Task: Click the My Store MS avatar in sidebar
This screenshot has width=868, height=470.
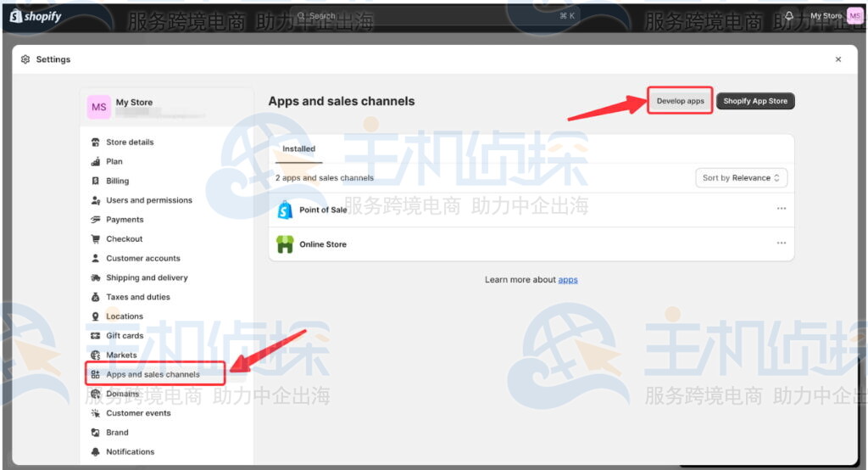Action: [x=99, y=107]
